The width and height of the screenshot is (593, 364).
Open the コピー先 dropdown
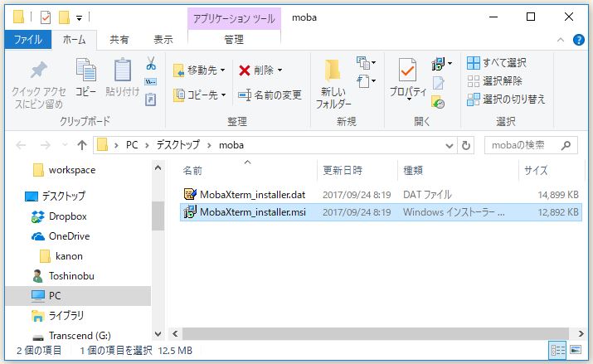click(x=199, y=95)
